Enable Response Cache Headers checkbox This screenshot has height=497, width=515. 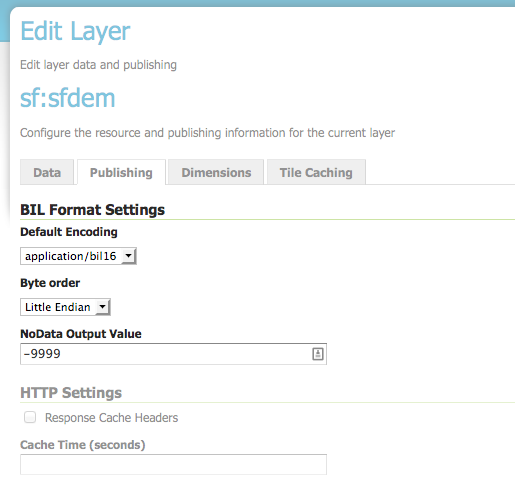(x=30, y=417)
